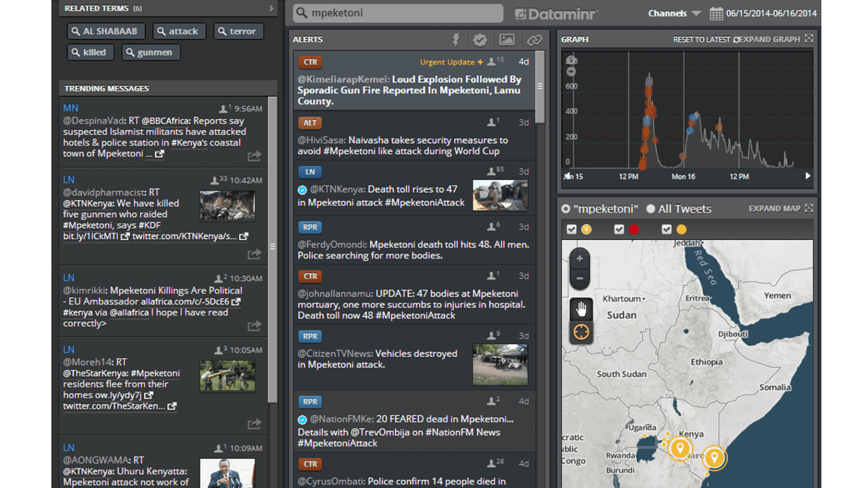Click the search magnifier in the search bar
This screenshot has width=868, height=488.
tap(302, 13)
